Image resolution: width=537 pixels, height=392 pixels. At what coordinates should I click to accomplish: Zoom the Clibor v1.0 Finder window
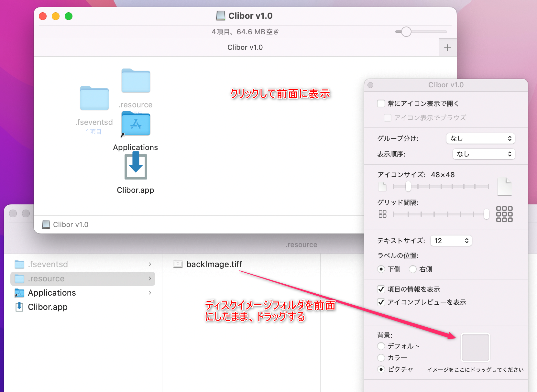[69, 16]
